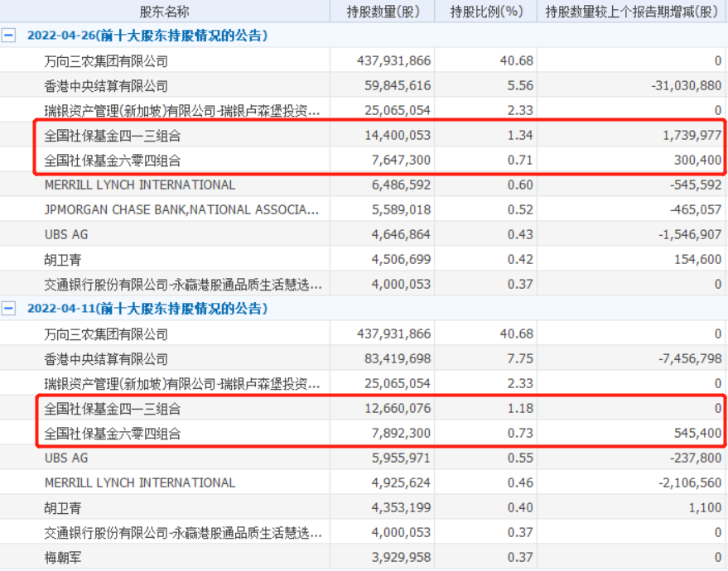Select UBS AG row holding 4,646,864 shares
Viewport: 728px width, 571px height.
[x=364, y=235]
